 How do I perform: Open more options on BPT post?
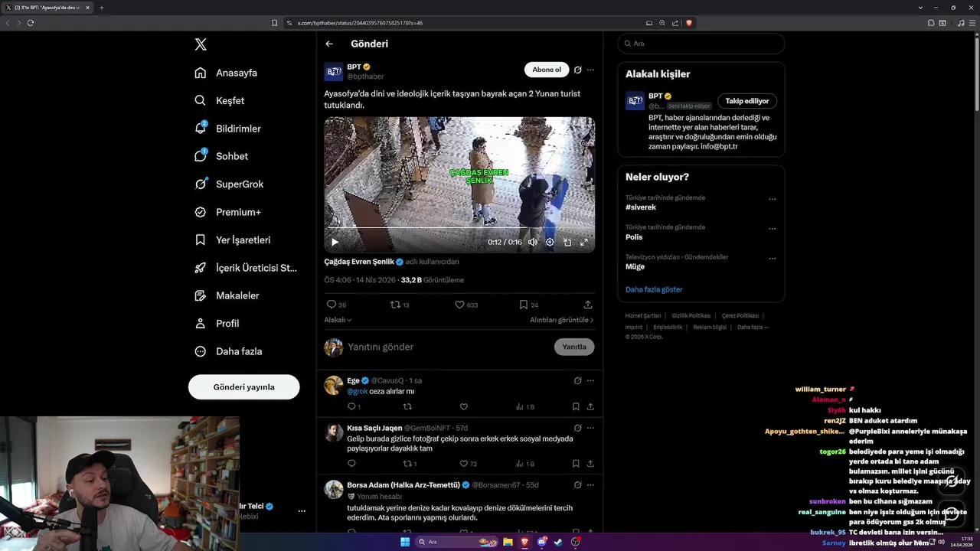[x=590, y=70]
